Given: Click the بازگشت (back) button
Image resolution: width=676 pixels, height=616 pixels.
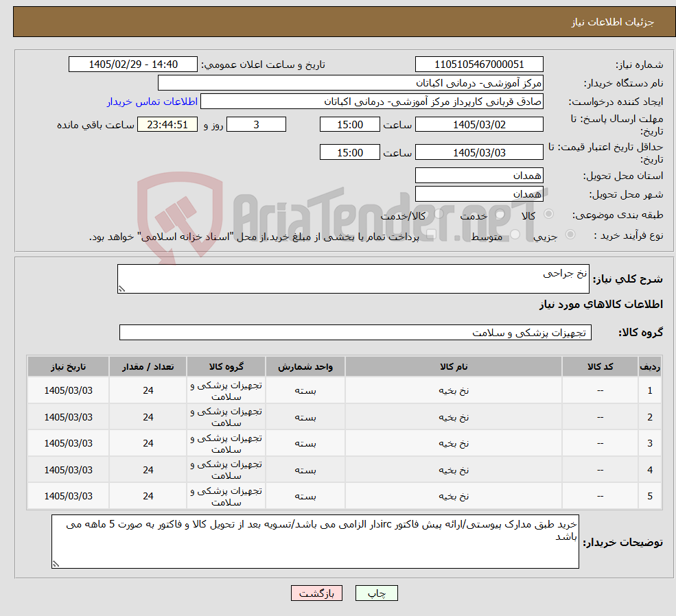Looking at the screenshot, I should [316, 593].
